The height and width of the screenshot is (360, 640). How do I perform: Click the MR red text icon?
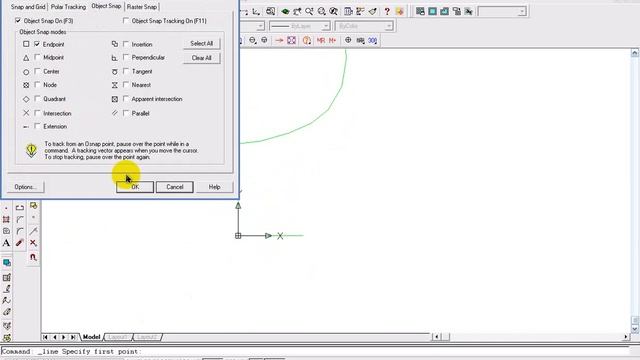point(321,40)
